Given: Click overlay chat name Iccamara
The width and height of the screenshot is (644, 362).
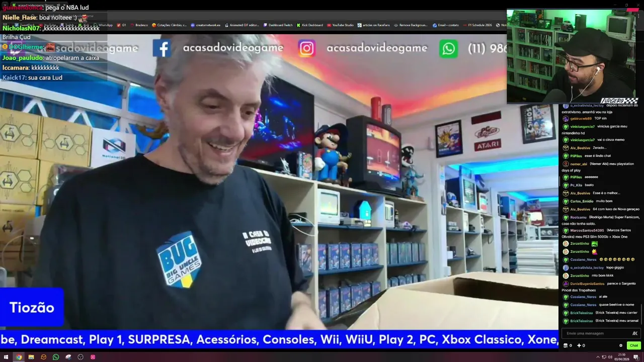Looking at the screenshot, I should [16, 68].
